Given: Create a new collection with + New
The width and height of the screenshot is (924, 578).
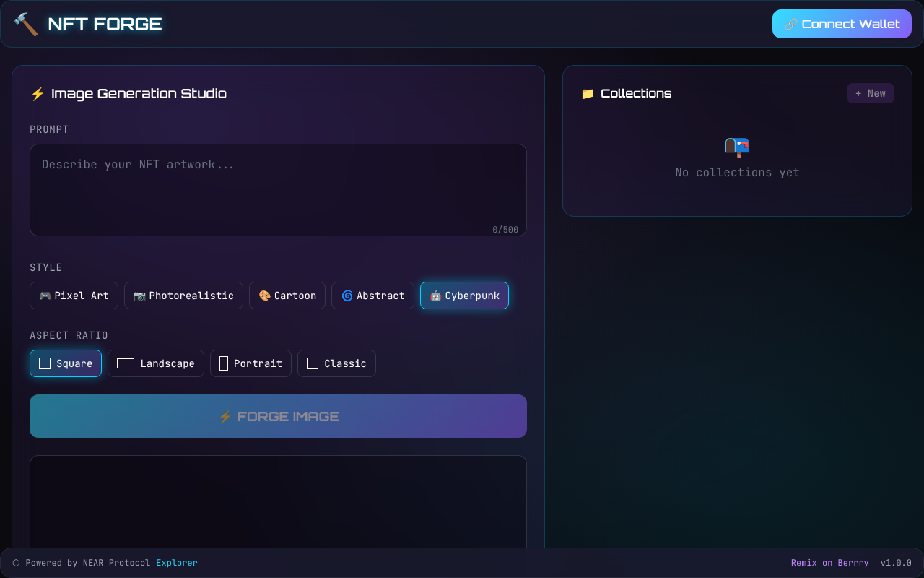Looking at the screenshot, I should pos(870,93).
